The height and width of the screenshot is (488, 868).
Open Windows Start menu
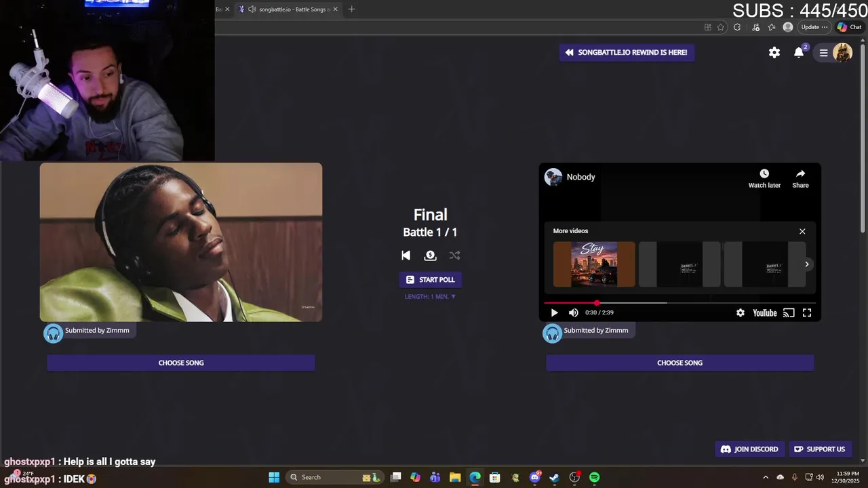point(274,477)
